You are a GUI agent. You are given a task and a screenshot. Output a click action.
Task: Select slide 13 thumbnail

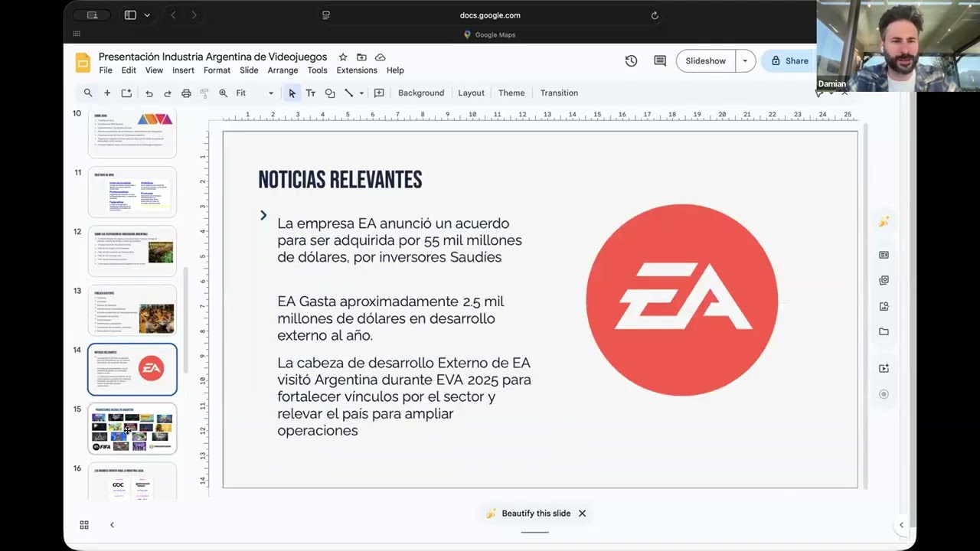tap(132, 310)
